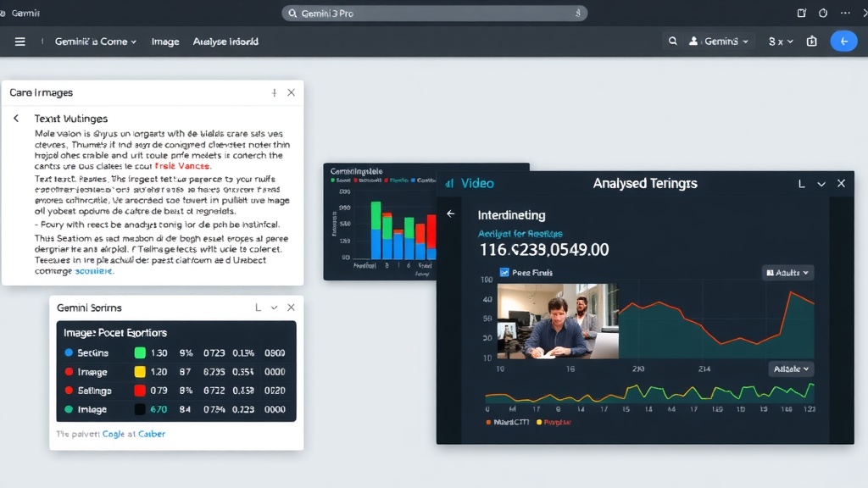Screen dimensions: 868x488
Task: Click the blue circular back-arrow button
Action: 843,41
